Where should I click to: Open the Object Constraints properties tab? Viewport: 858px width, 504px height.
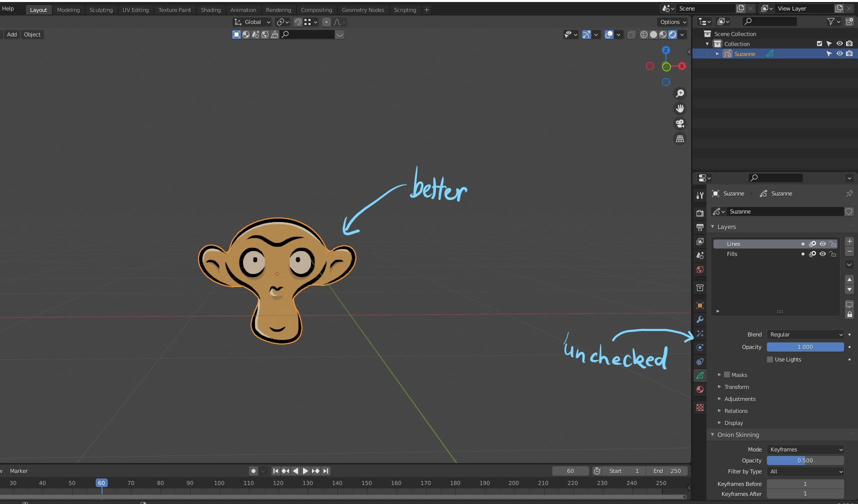pos(700,361)
